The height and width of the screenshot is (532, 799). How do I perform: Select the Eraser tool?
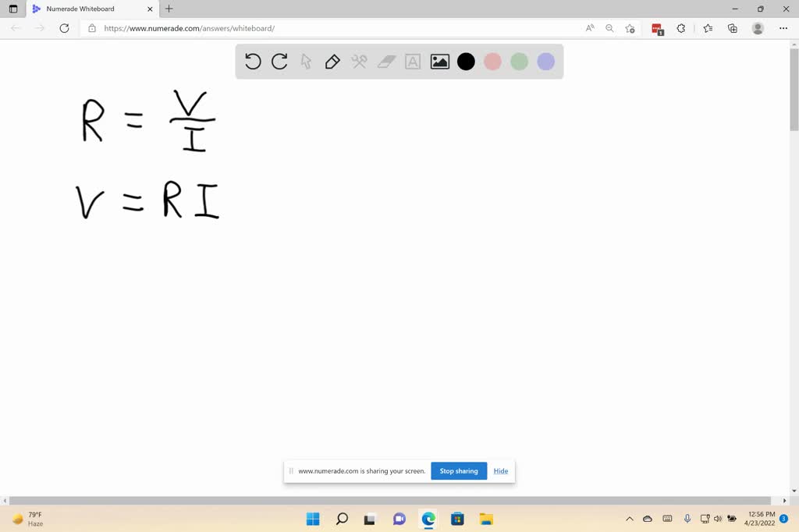[x=385, y=62]
